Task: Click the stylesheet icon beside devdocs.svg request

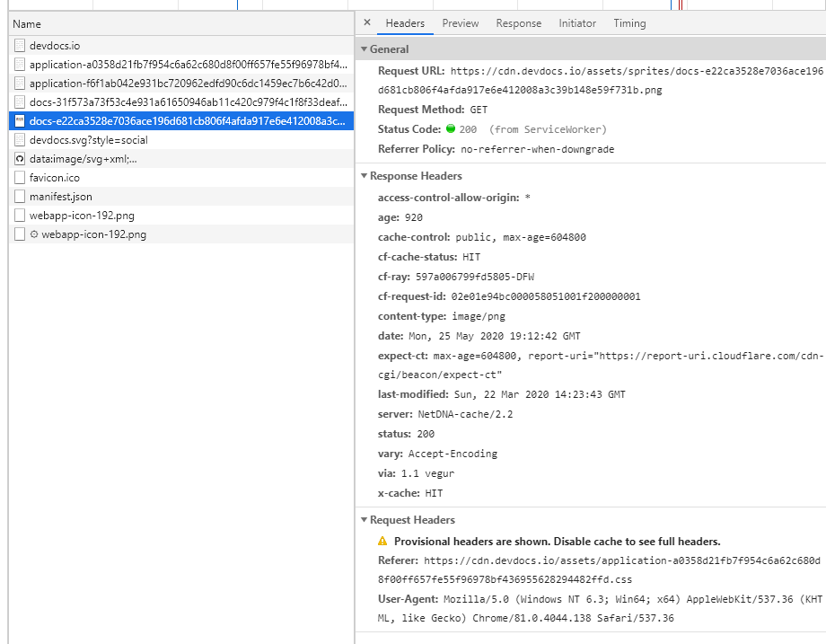Action: [19, 139]
